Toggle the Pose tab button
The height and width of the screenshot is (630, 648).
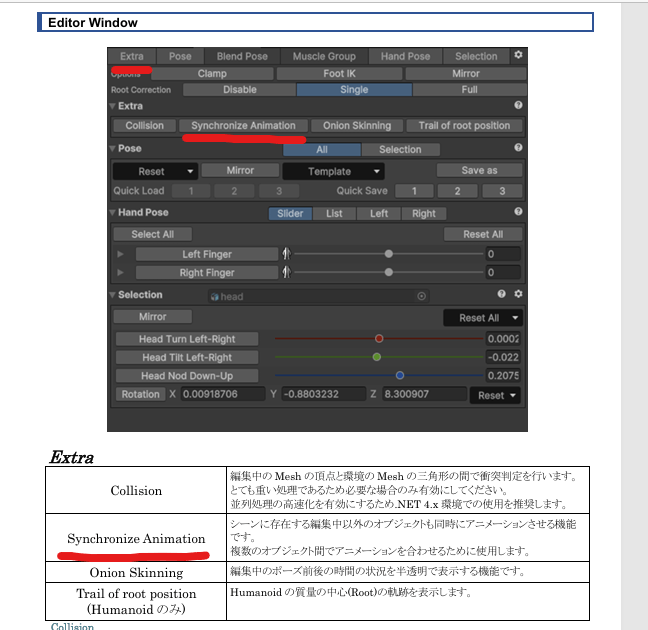180,56
